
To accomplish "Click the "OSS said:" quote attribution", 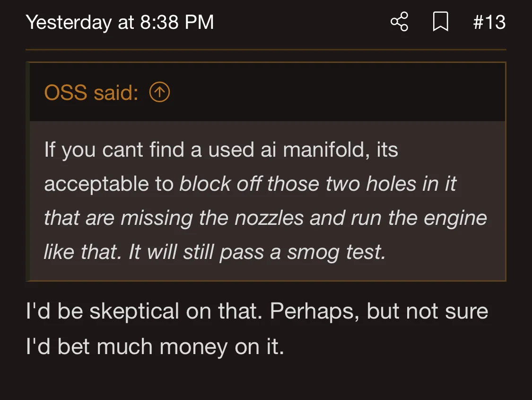I will click(x=91, y=93).
